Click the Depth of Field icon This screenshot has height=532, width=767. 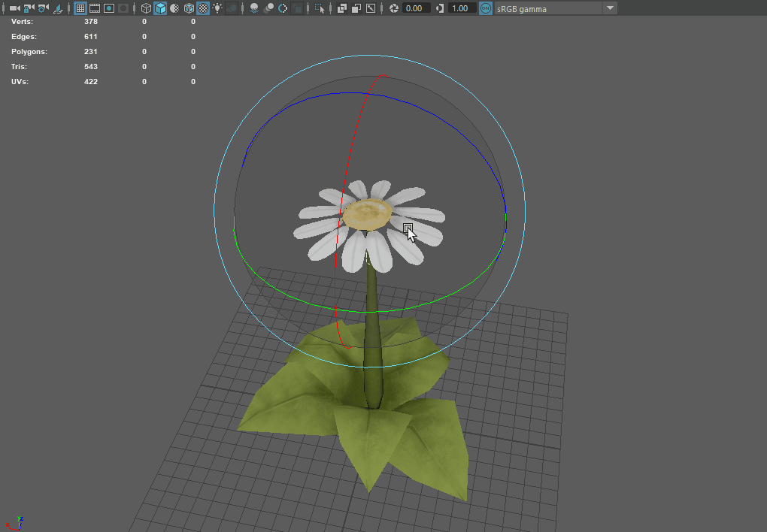(x=297, y=8)
